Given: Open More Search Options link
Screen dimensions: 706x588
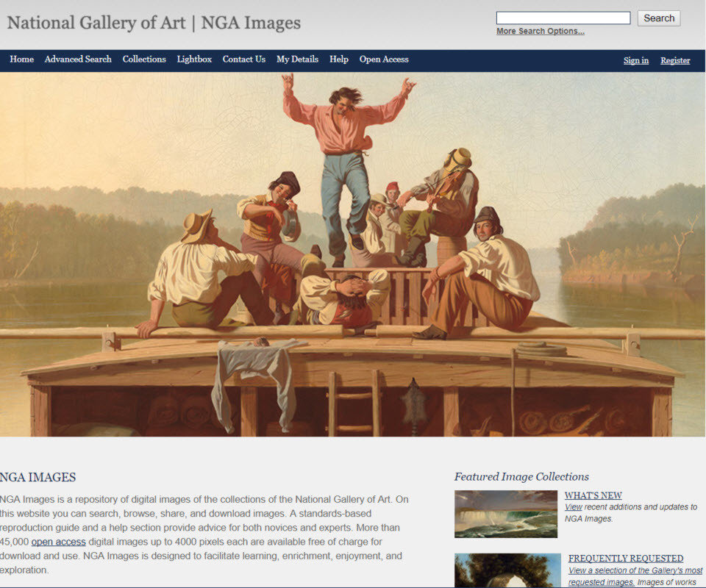Looking at the screenshot, I should (541, 31).
